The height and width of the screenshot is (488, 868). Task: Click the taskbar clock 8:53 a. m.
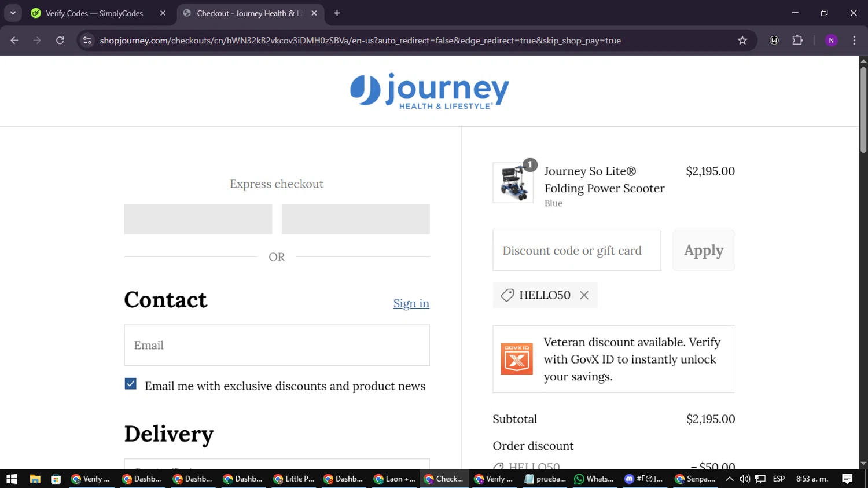click(812, 479)
